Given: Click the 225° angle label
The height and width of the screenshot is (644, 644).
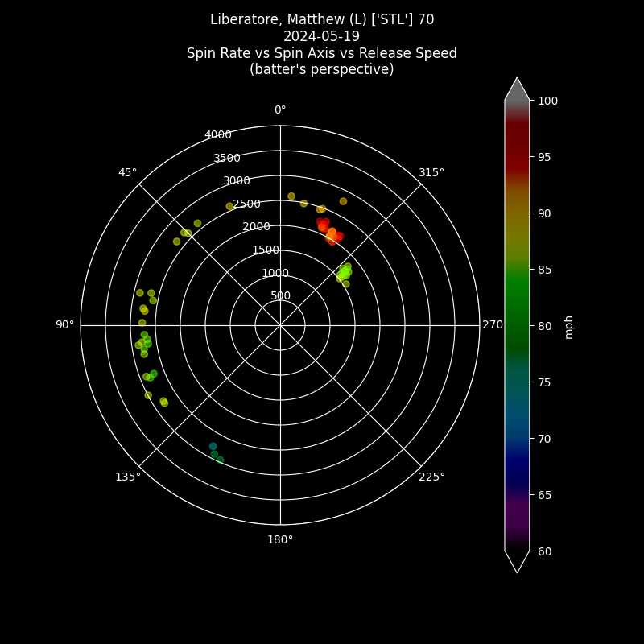Looking at the screenshot, I should click(x=431, y=477).
